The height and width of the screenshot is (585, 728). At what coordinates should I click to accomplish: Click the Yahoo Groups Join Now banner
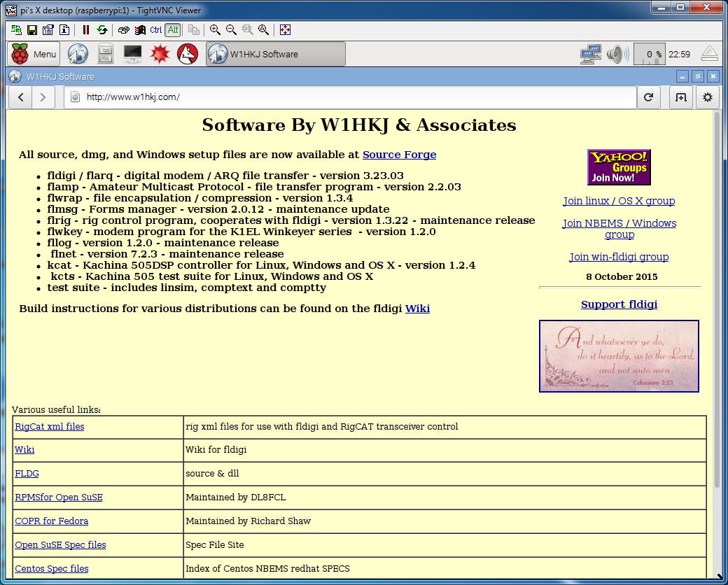click(x=619, y=167)
